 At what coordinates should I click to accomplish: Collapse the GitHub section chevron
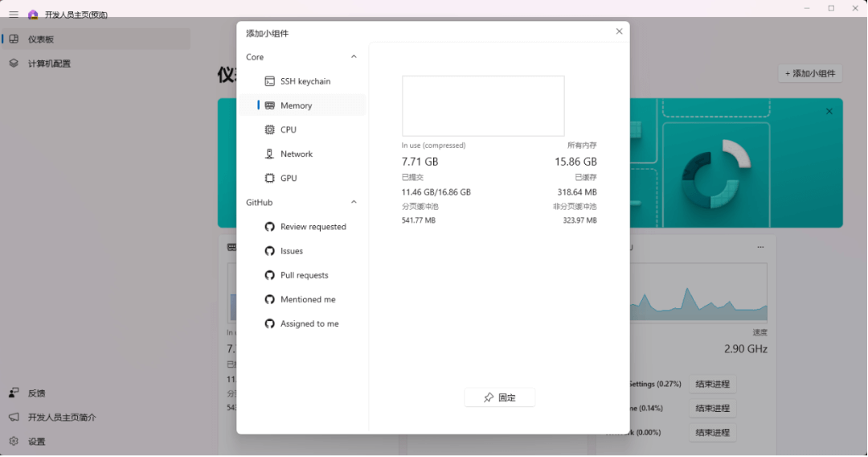tap(354, 203)
